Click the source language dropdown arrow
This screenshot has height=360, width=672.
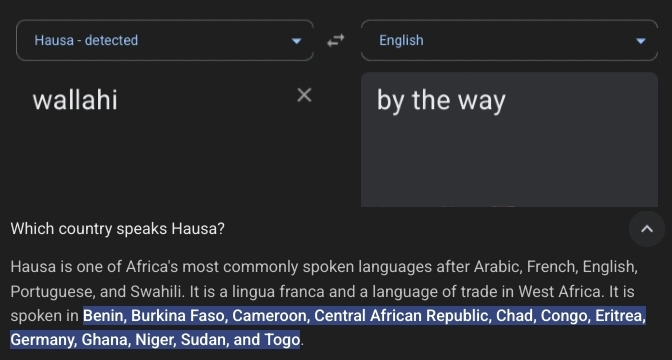[x=296, y=41]
